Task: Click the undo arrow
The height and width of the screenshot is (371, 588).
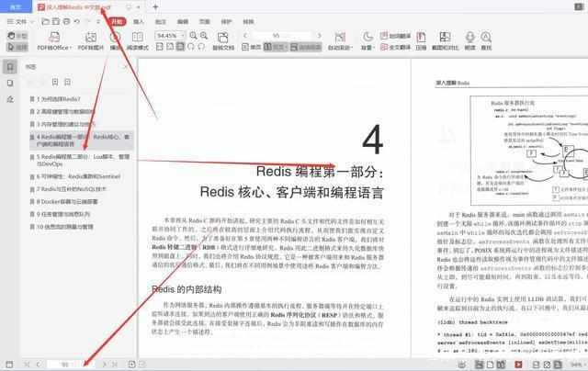Action: pyautogui.click(x=77, y=22)
